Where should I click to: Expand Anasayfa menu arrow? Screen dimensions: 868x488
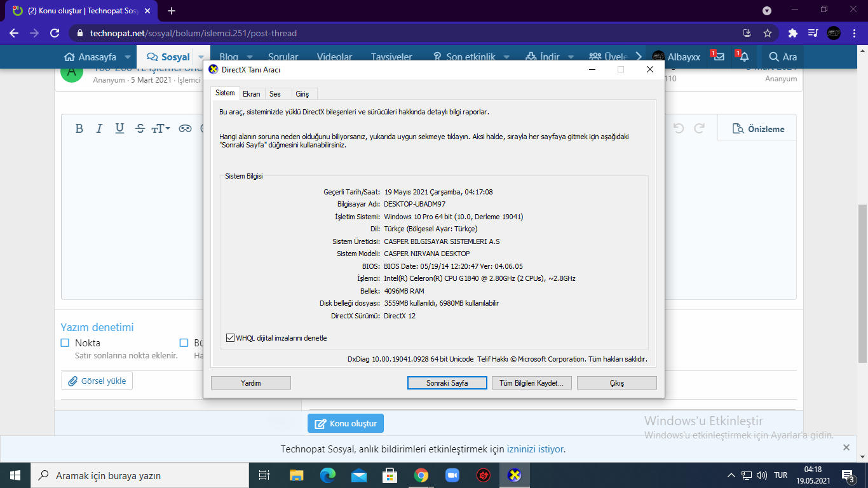127,57
